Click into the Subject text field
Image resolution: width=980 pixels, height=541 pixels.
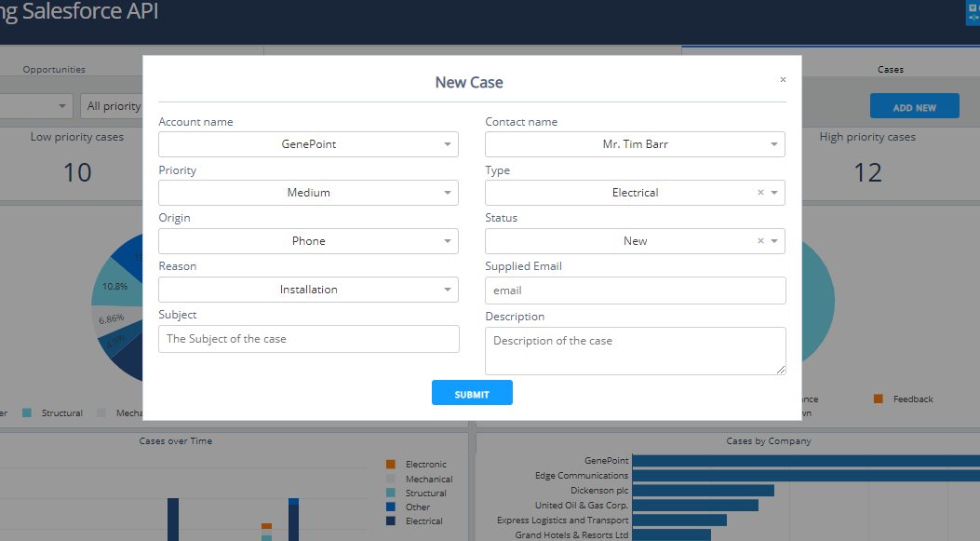pos(309,338)
